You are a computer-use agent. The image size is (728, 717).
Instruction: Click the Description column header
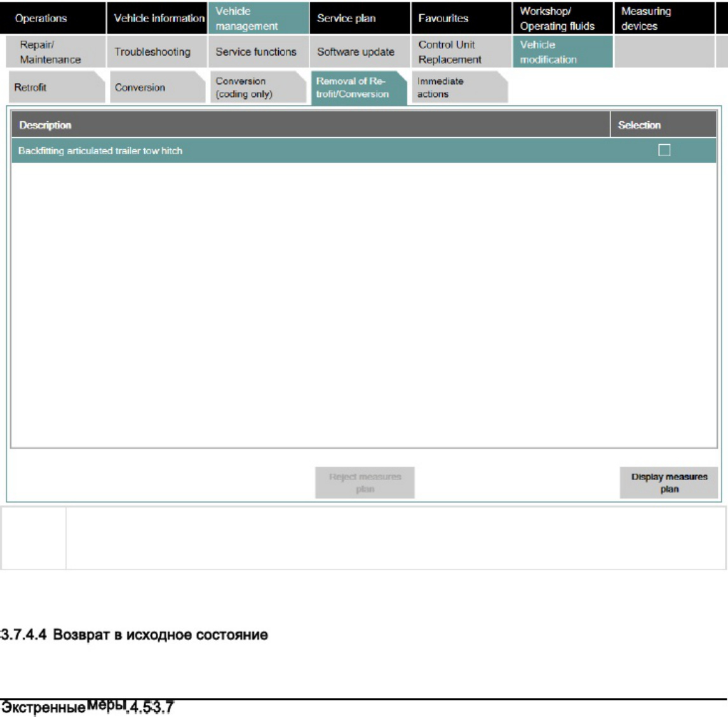(311, 125)
